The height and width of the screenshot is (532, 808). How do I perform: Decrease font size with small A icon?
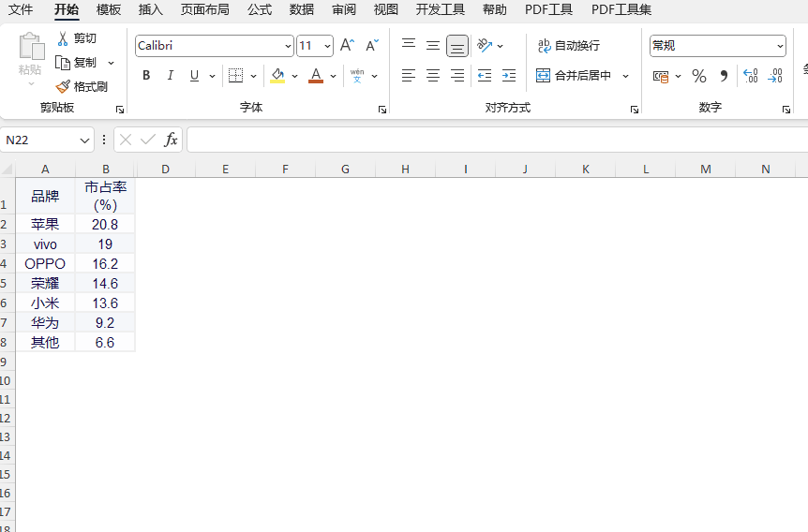[371, 45]
